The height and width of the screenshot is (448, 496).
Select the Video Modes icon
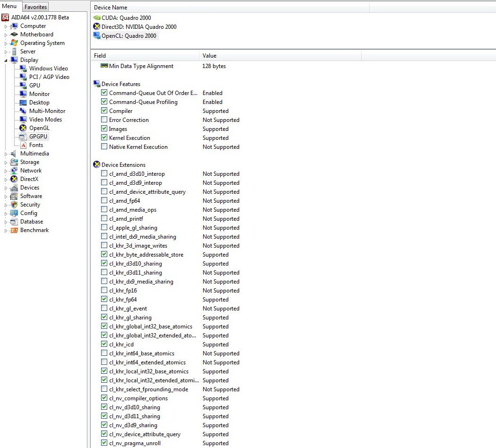(23, 120)
